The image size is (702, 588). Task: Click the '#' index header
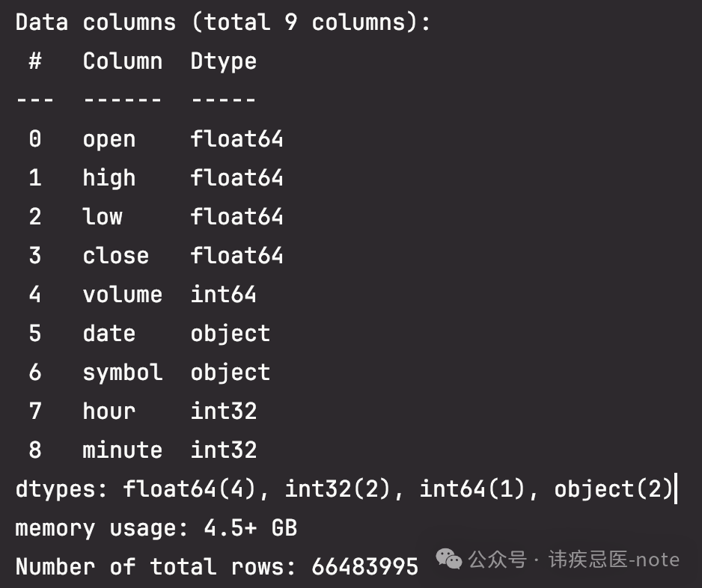tap(34, 61)
